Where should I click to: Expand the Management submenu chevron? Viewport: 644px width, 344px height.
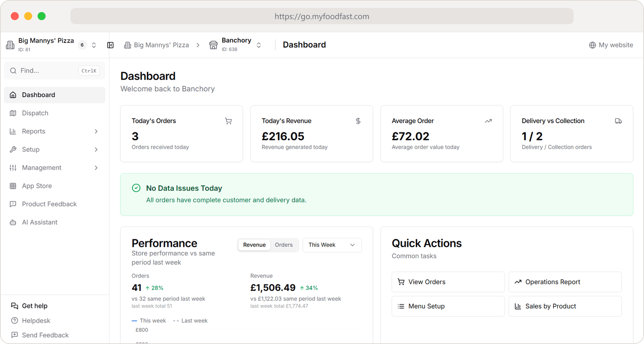coord(96,168)
